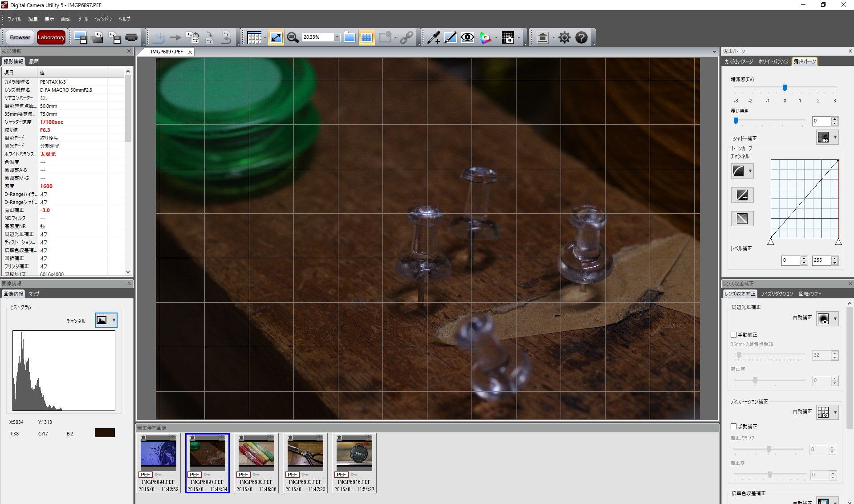This screenshot has height=504, width=854.
Task: Select IMGP6900.PEF thumbnail
Action: (256, 463)
